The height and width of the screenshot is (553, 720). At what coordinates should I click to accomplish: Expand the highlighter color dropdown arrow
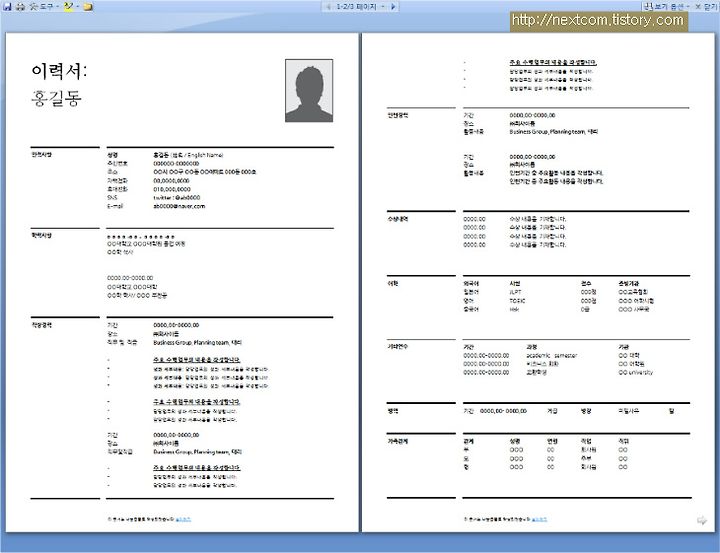(x=77, y=6)
